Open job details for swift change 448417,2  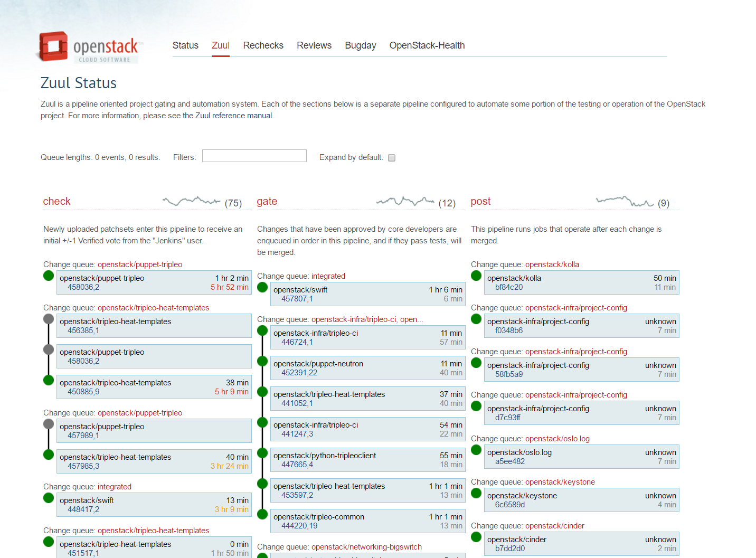(x=154, y=505)
